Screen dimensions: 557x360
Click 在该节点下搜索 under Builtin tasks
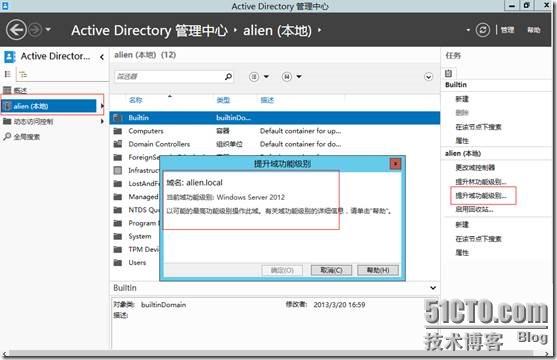tap(478, 127)
